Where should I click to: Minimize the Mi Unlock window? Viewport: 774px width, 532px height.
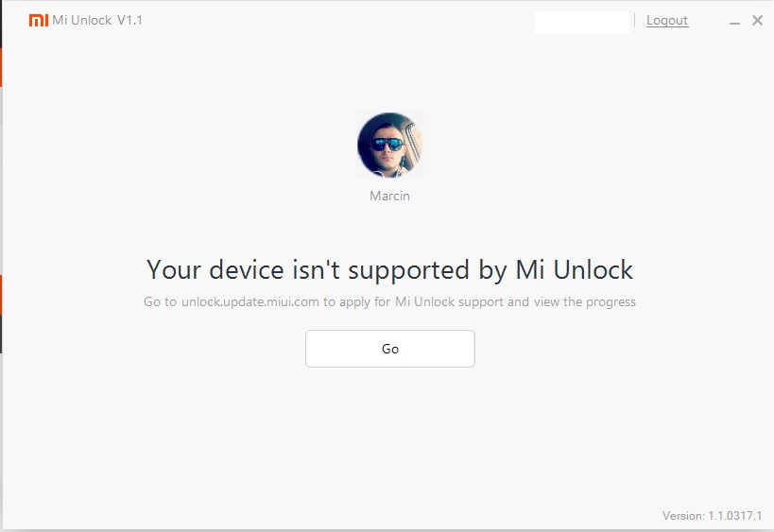point(736,21)
